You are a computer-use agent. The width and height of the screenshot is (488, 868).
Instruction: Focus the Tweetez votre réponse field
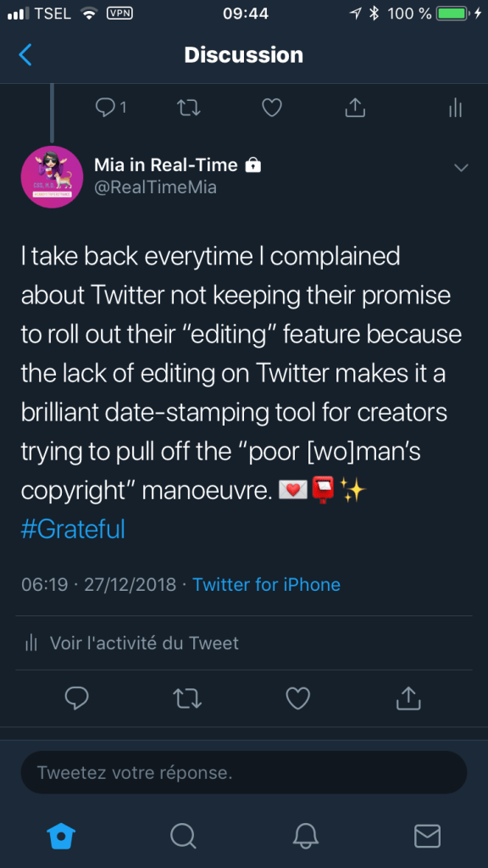[x=244, y=772]
